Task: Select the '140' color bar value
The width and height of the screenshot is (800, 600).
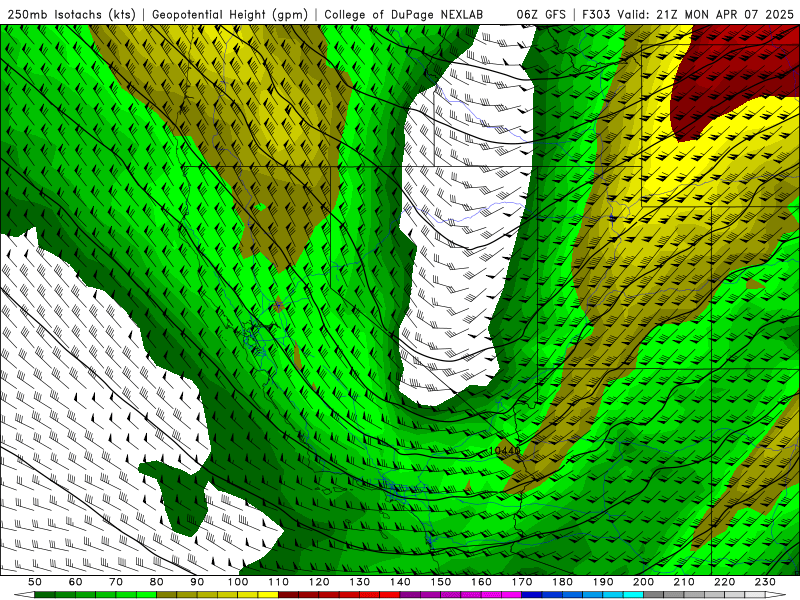Action: pos(400,582)
